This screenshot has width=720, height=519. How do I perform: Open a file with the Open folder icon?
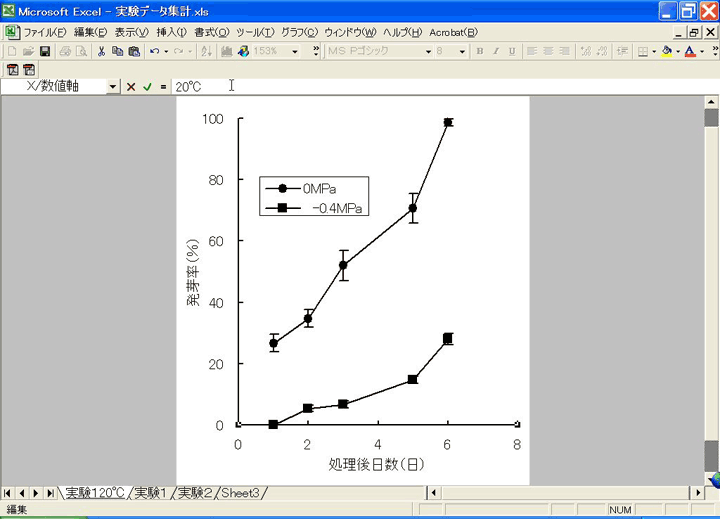[28, 51]
